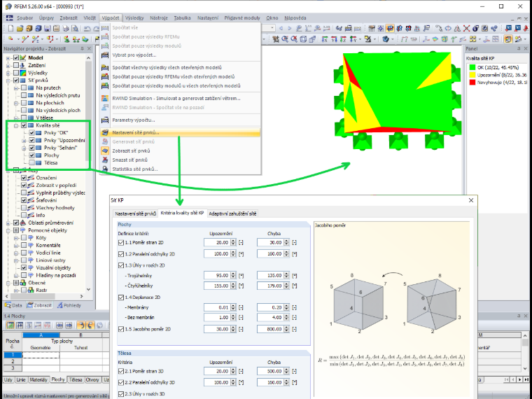Expand the Zatížení tree node

8,66
